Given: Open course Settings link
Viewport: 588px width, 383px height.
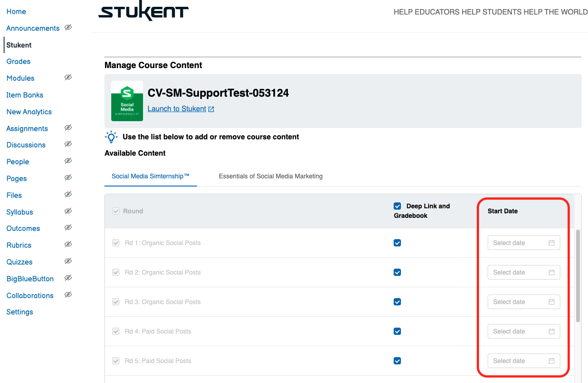Looking at the screenshot, I should [x=20, y=312].
